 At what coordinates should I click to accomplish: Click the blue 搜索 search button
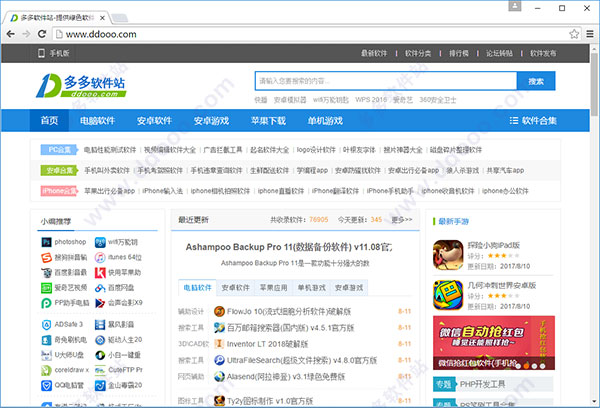coord(536,81)
